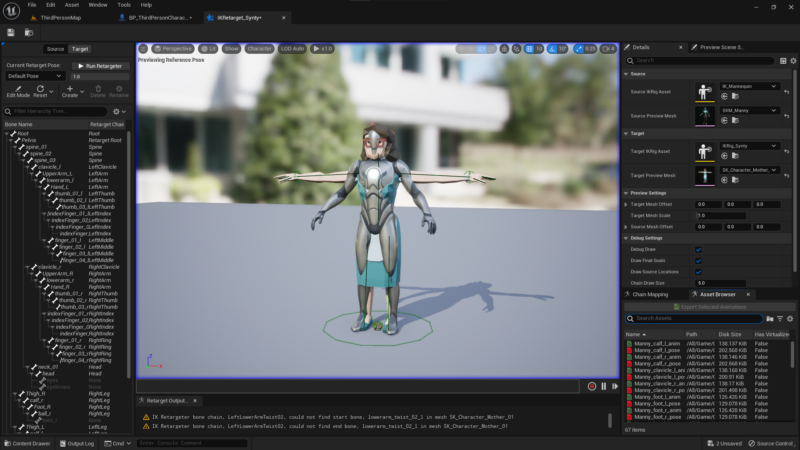Open the Tools menu
This screenshot has height=450, width=800.
pos(124,5)
